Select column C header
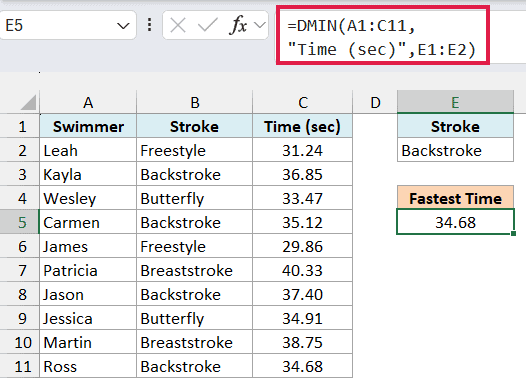Image resolution: width=526 pixels, height=378 pixels. (303, 102)
